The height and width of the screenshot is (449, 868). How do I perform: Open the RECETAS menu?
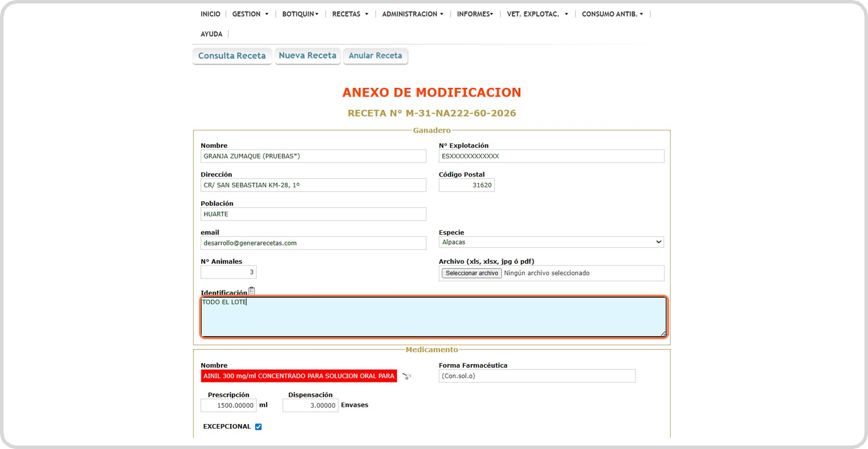pos(350,14)
